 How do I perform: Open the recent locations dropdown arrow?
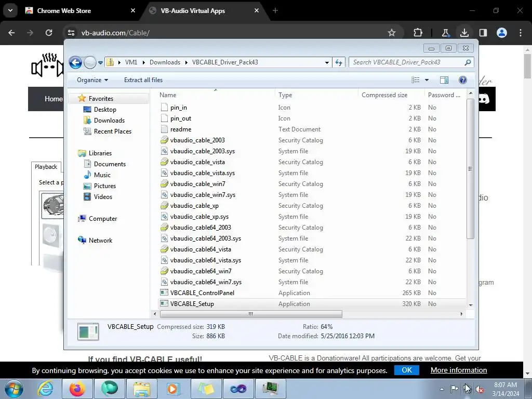100,62
